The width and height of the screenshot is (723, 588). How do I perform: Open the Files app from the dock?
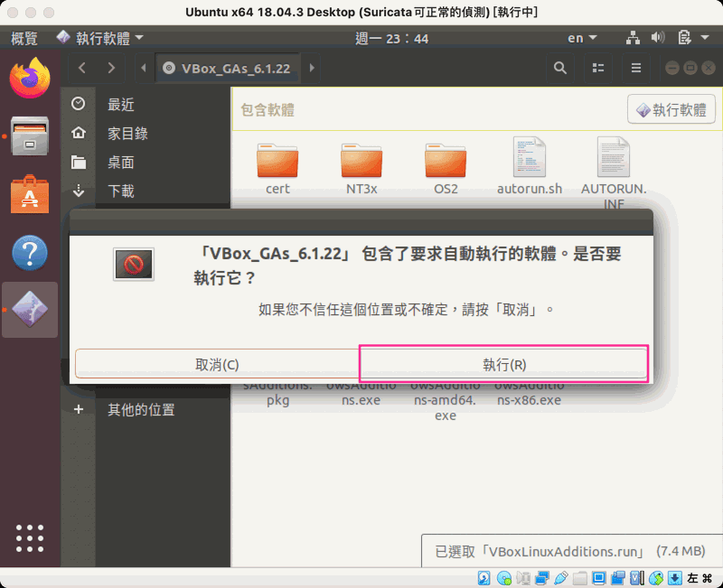coord(30,136)
